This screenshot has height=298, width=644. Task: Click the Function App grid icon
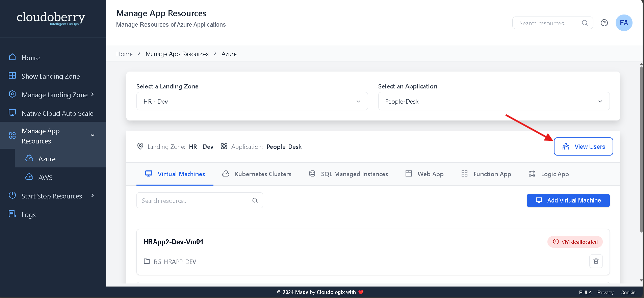click(x=465, y=173)
